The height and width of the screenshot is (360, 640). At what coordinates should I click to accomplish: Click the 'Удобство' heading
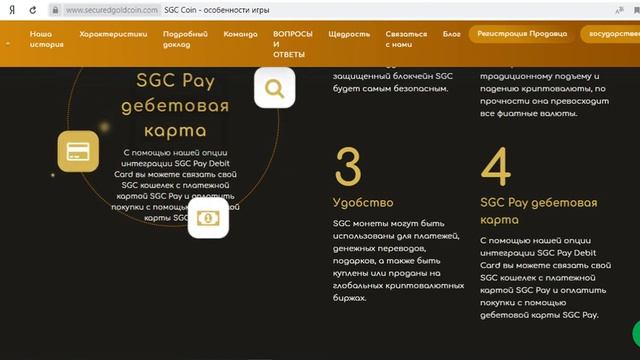coord(363,203)
